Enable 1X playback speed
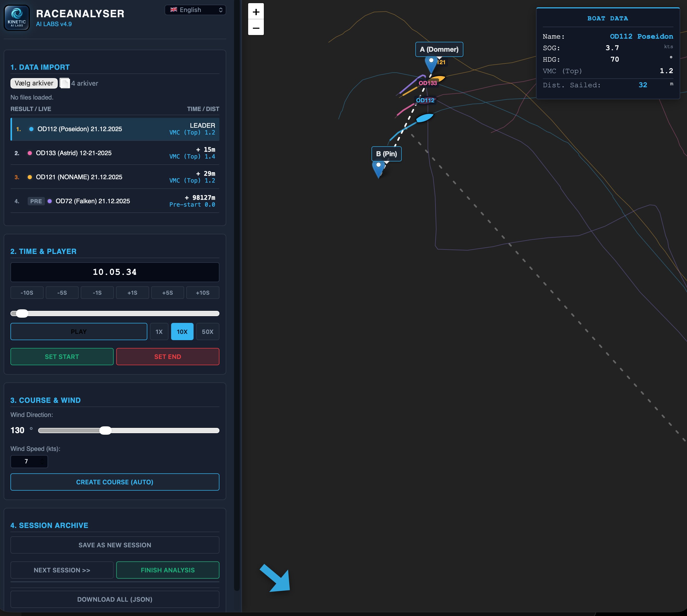The width and height of the screenshot is (687, 616). pyautogui.click(x=159, y=331)
